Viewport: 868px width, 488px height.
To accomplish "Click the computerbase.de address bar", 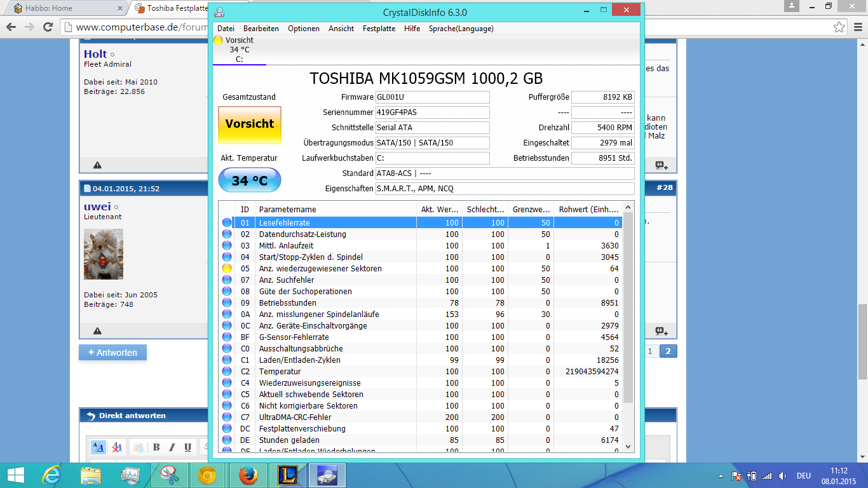I will coord(135,27).
